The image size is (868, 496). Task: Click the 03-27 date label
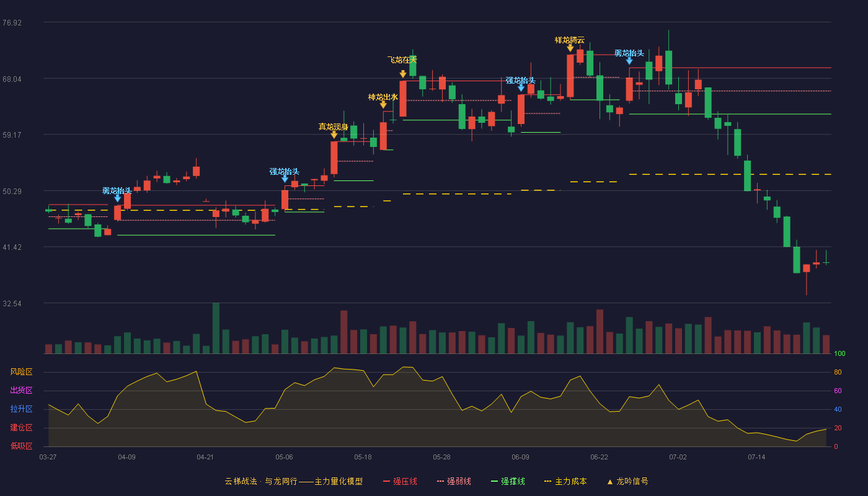(x=48, y=457)
